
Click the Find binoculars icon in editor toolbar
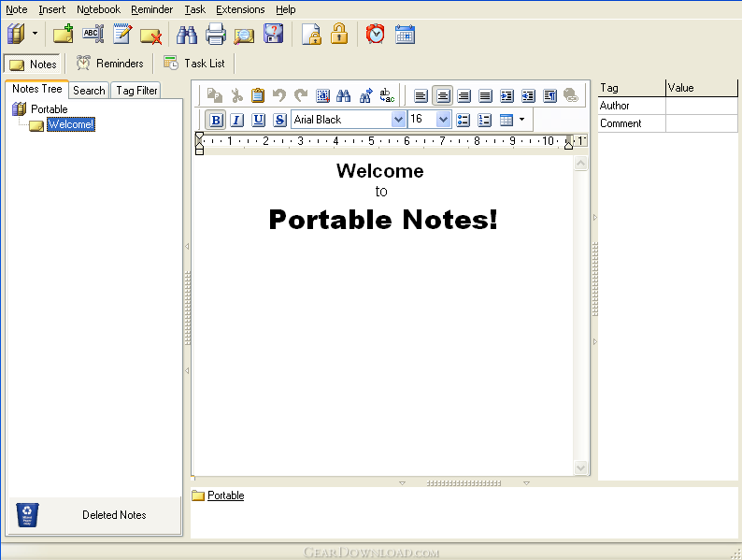[x=344, y=95]
